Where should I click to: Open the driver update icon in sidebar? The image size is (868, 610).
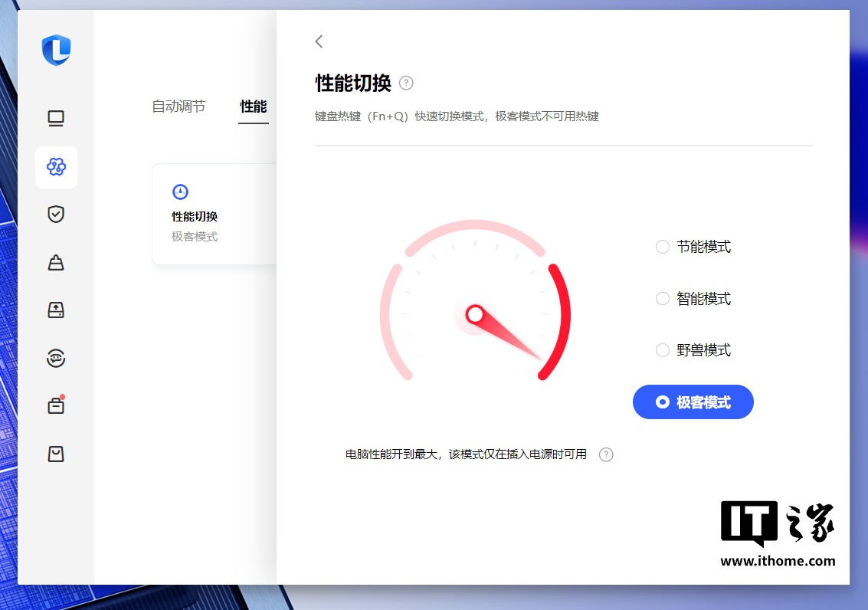(x=55, y=310)
